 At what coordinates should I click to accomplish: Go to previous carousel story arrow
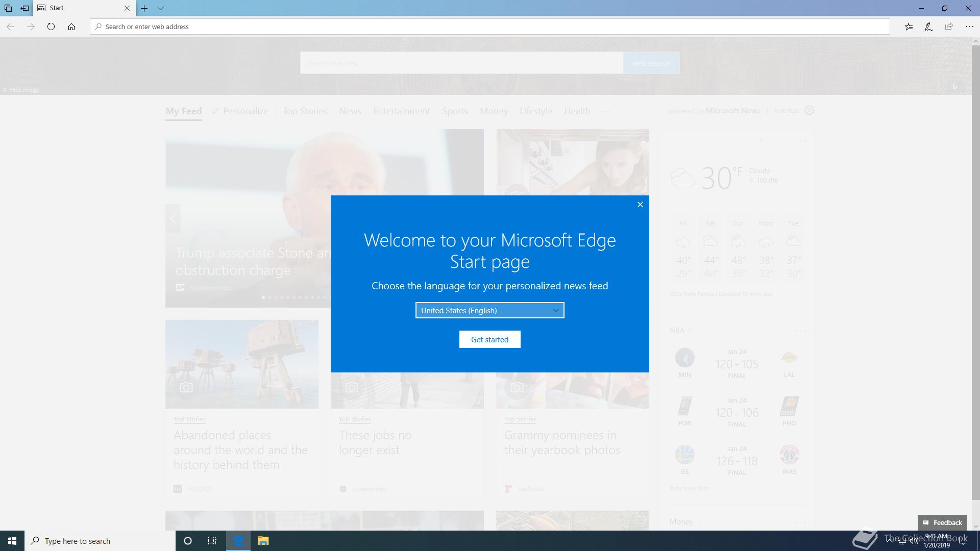tap(173, 218)
